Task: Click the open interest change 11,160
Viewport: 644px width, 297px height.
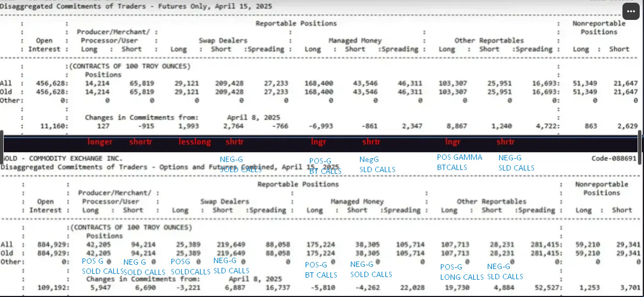Action: pyautogui.click(x=54, y=126)
